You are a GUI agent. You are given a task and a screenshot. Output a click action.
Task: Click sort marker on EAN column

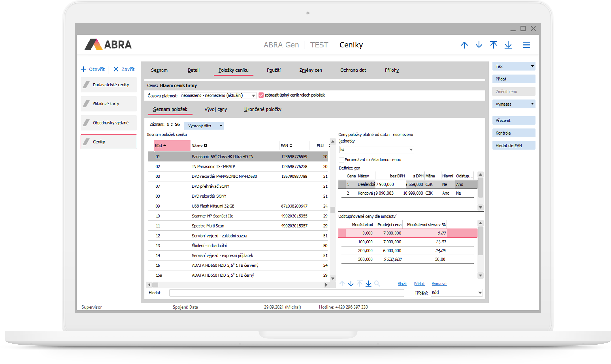point(291,145)
